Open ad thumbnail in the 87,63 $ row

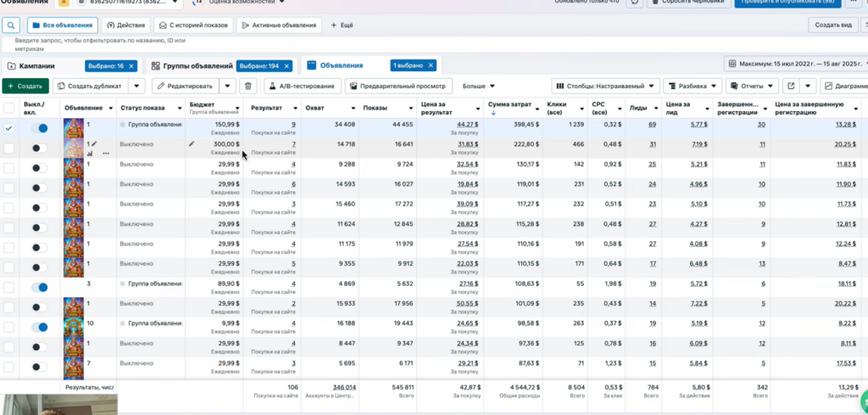pos(74,367)
